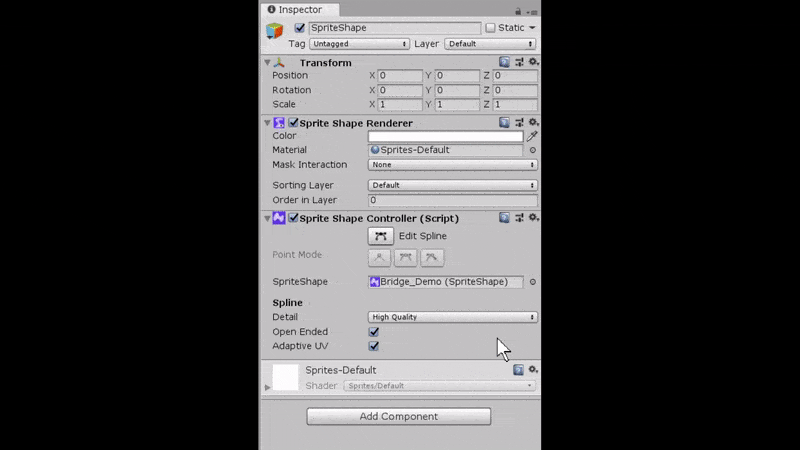800x450 pixels.
Task: Click the Transform component axes icon
Action: tap(279, 63)
